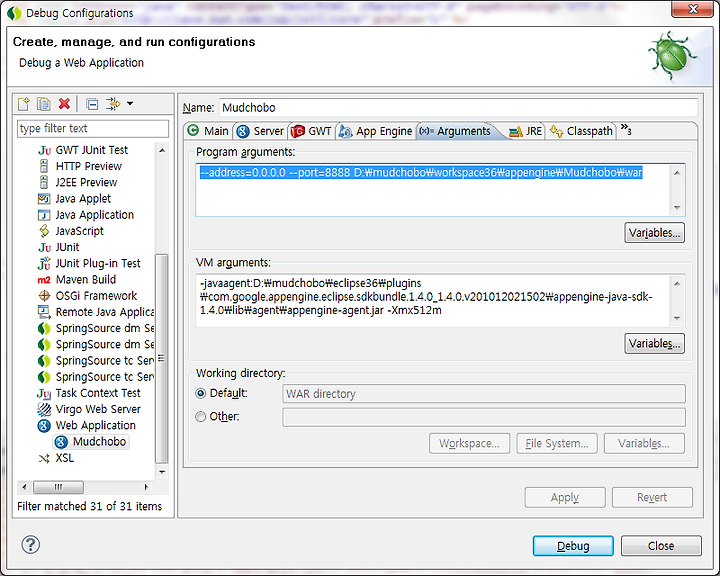Select the Mudchobo launch configuration

click(x=91, y=442)
